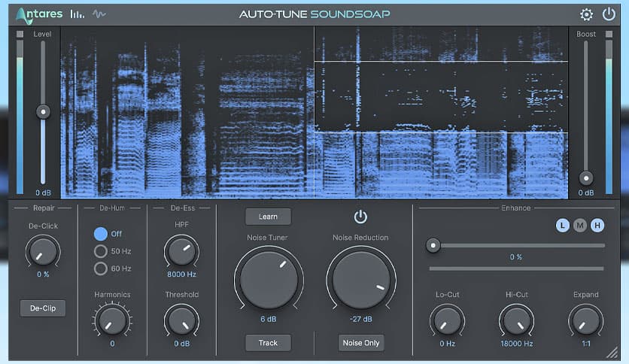The width and height of the screenshot is (629, 364).
Task: Click the De-Ess Threshold knob
Action: point(182,320)
